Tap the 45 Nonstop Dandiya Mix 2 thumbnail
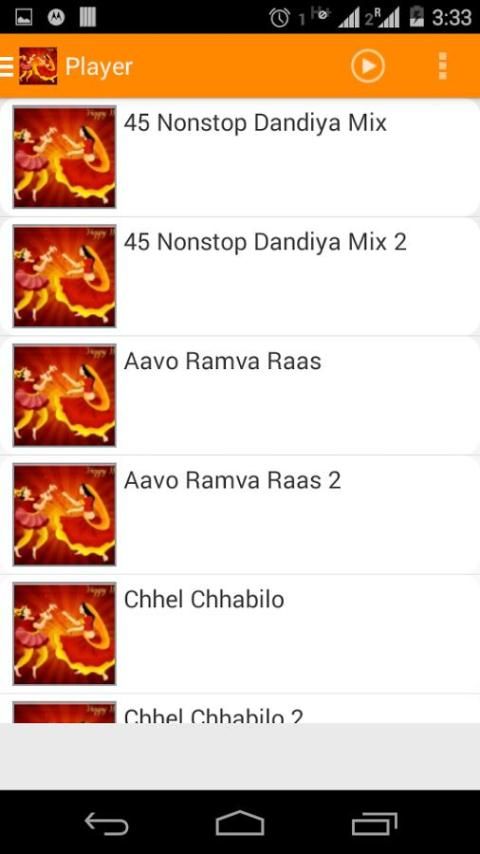The image size is (480, 854). (64, 276)
